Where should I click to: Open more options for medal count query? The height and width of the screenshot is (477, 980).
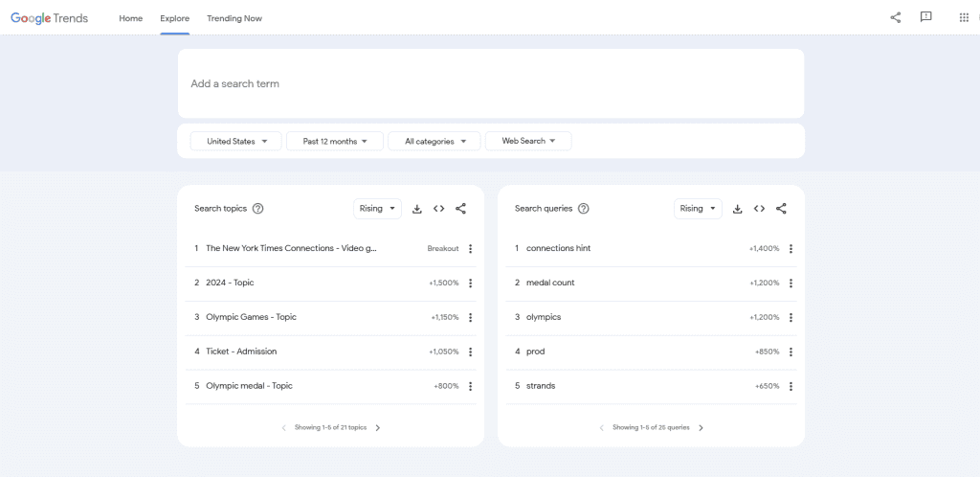pyautogui.click(x=791, y=284)
